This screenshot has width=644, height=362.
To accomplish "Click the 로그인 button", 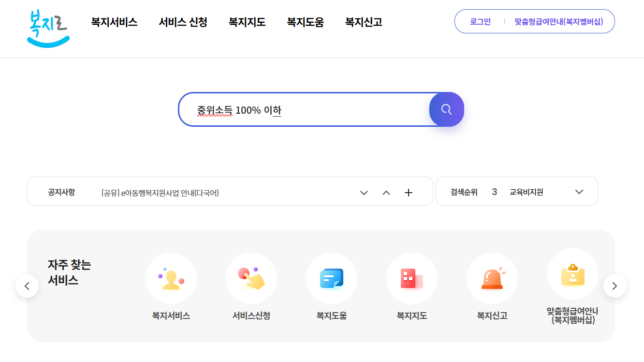I will click(481, 21).
